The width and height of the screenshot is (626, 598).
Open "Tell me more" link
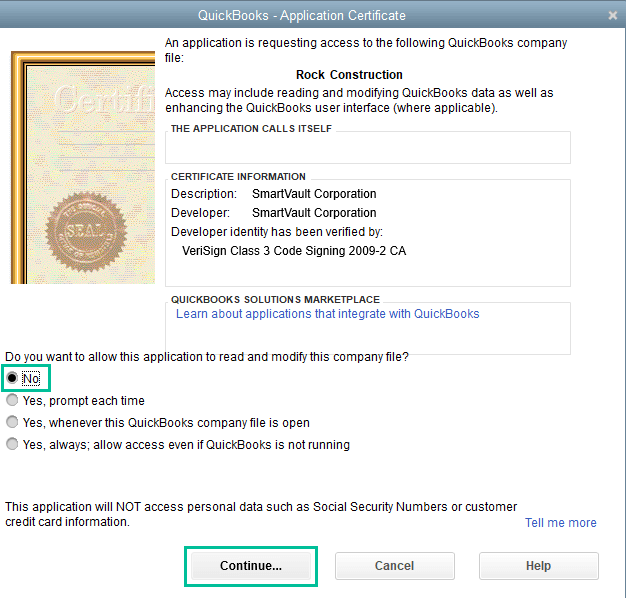tap(561, 523)
